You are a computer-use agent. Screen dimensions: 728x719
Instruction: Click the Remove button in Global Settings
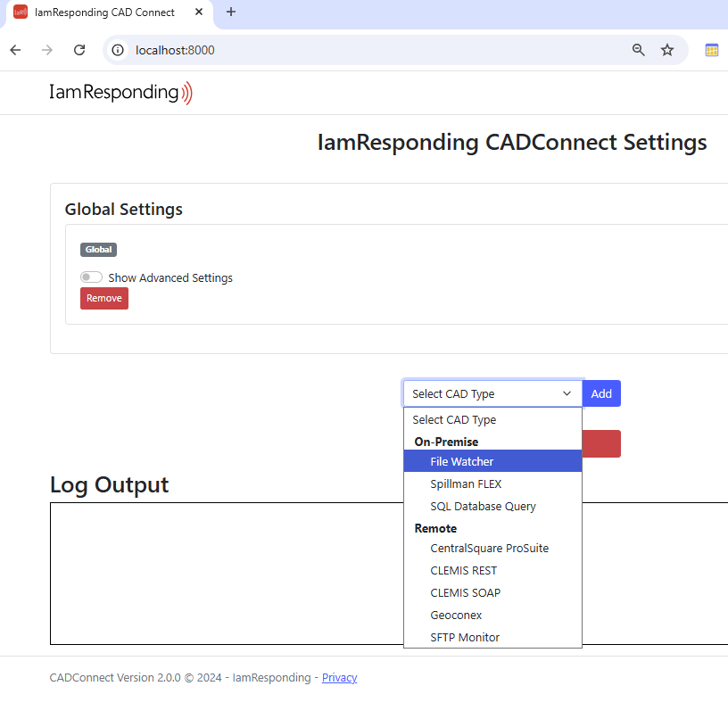click(103, 298)
